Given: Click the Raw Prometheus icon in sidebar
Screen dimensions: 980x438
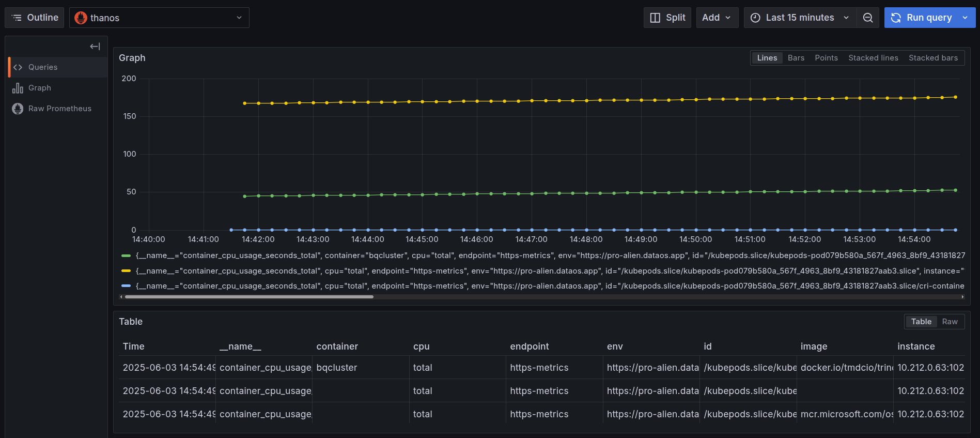Looking at the screenshot, I should (18, 109).
